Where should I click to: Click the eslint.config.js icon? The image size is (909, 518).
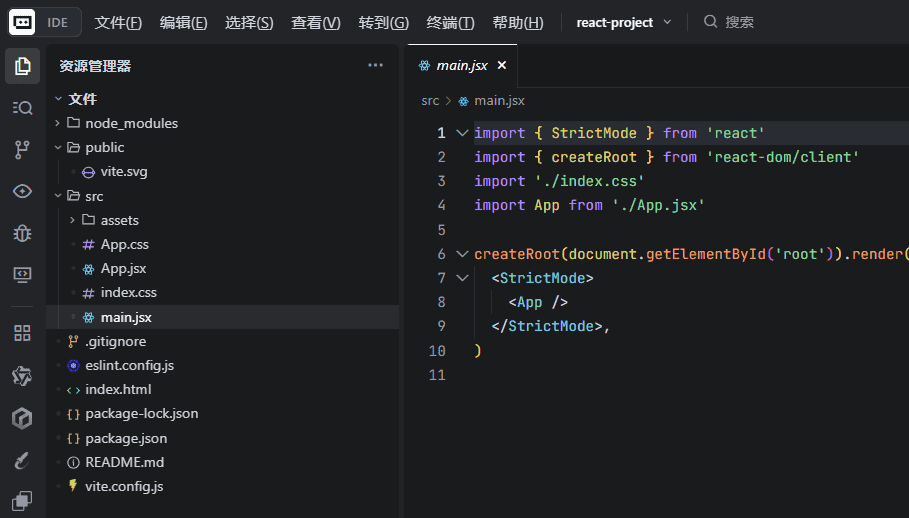(x=73, y=366)
